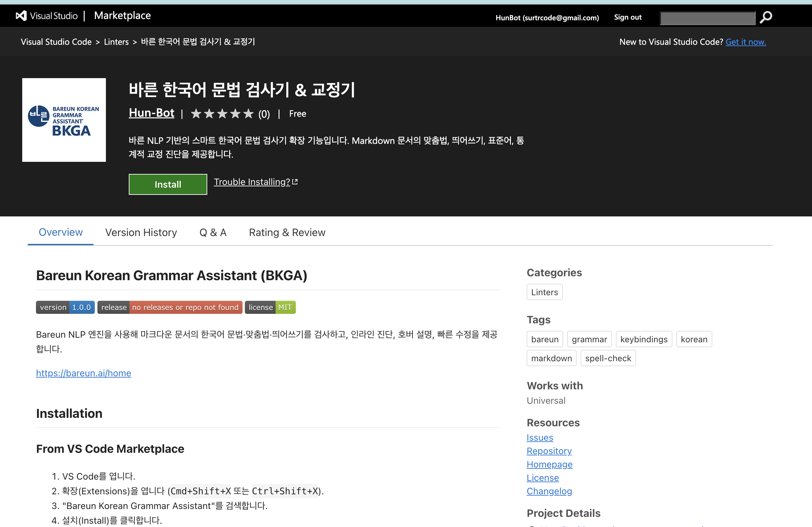Click the five-star rating stars
The image size is (812, 527).
[x=222, y=113]
